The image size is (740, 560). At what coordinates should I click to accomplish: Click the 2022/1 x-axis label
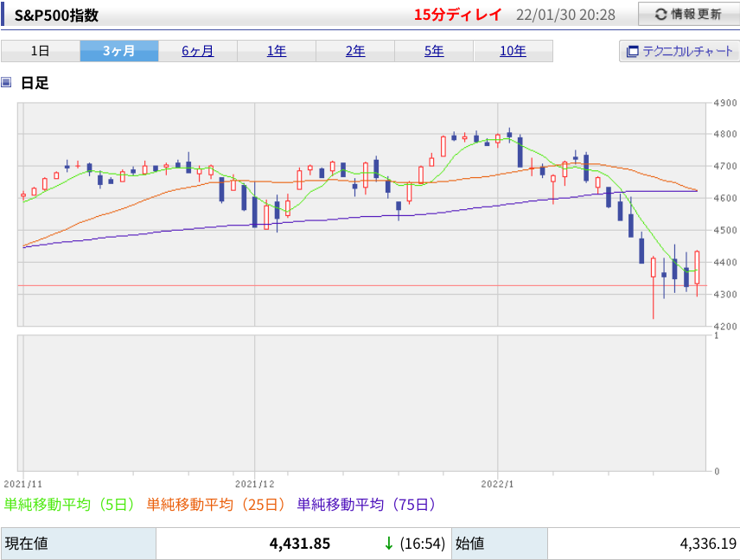(x=497, y=484)
